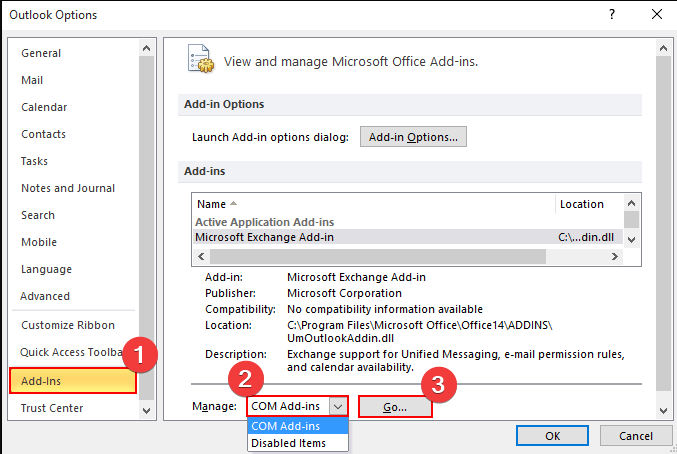Screen dimensions: 677x454
Task: Click the sidebar scroll up arrow
Action: tap(146, 48)
